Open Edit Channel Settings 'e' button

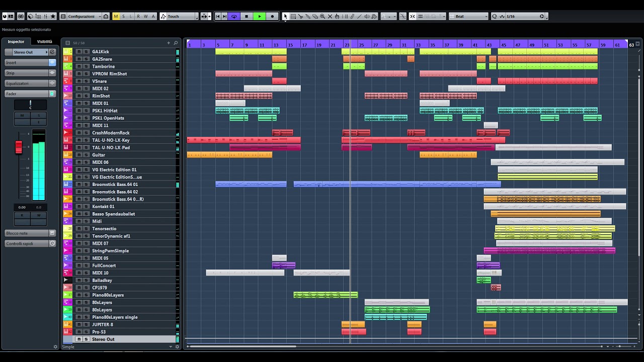pos(52,52)
